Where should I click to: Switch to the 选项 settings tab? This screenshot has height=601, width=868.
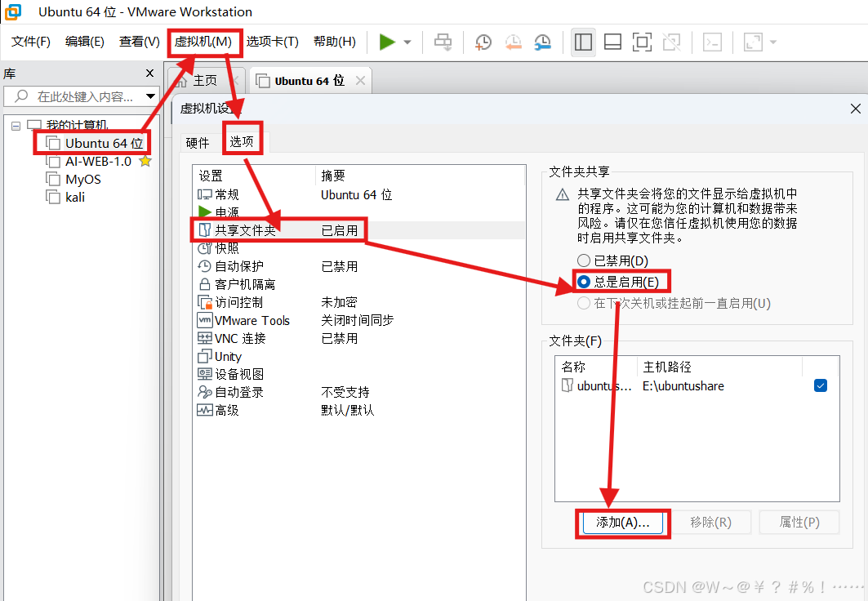242,141
